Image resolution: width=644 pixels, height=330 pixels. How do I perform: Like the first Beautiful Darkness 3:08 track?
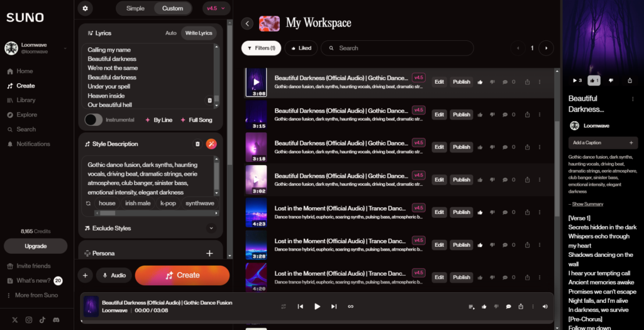(480, 82)
